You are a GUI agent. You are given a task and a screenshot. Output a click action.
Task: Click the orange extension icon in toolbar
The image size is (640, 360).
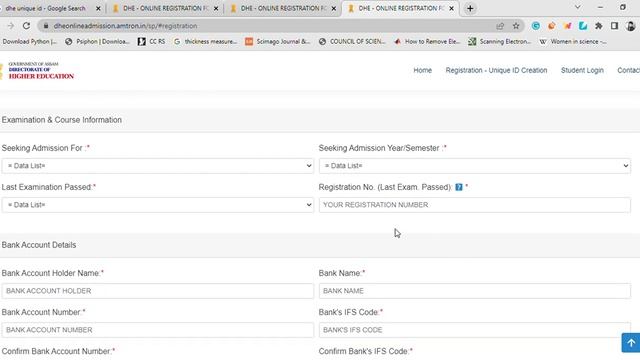coord(551,26)
